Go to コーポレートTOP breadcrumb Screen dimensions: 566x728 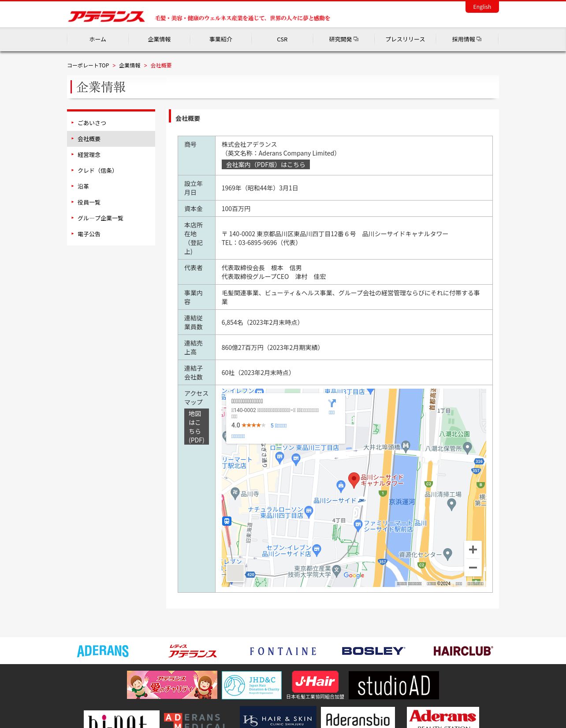88,65
